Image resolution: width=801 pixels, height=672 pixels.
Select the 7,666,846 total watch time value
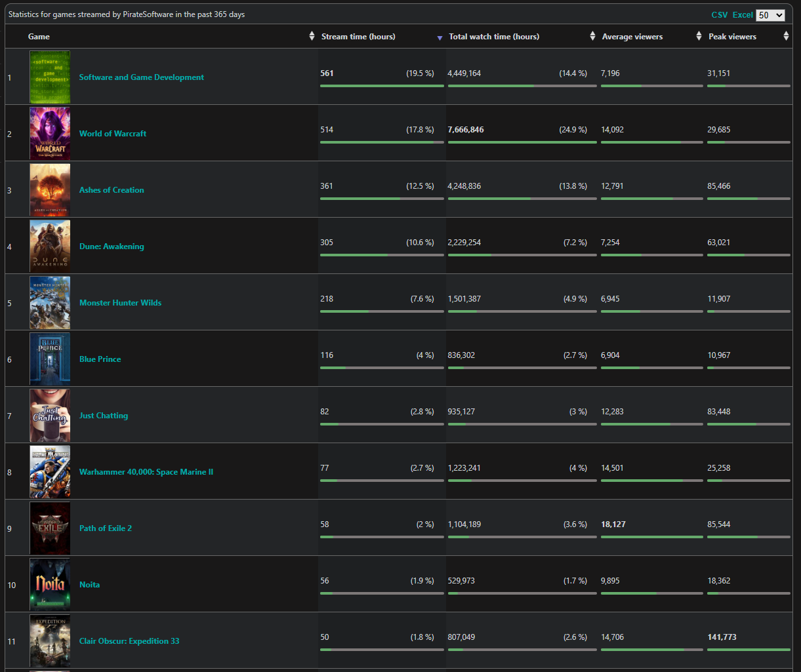coord(466,130)
